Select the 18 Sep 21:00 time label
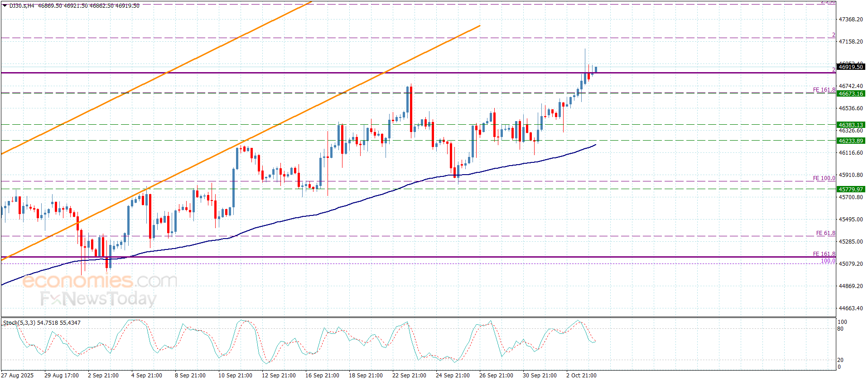 tap(366, 375)
